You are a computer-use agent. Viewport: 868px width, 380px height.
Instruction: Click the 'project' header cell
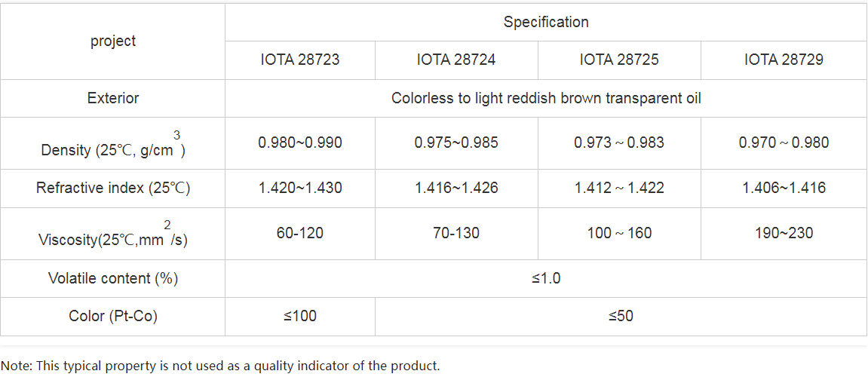(113, 41)
